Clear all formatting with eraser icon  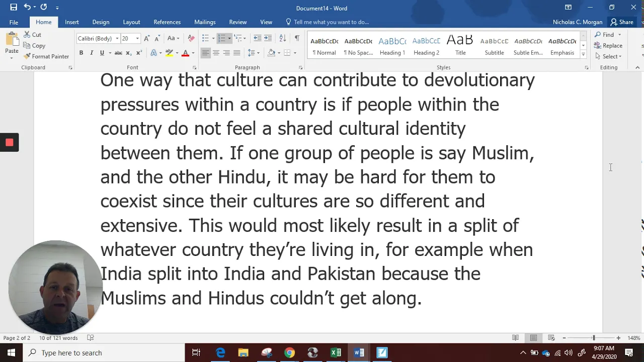[x=191, y=39]
